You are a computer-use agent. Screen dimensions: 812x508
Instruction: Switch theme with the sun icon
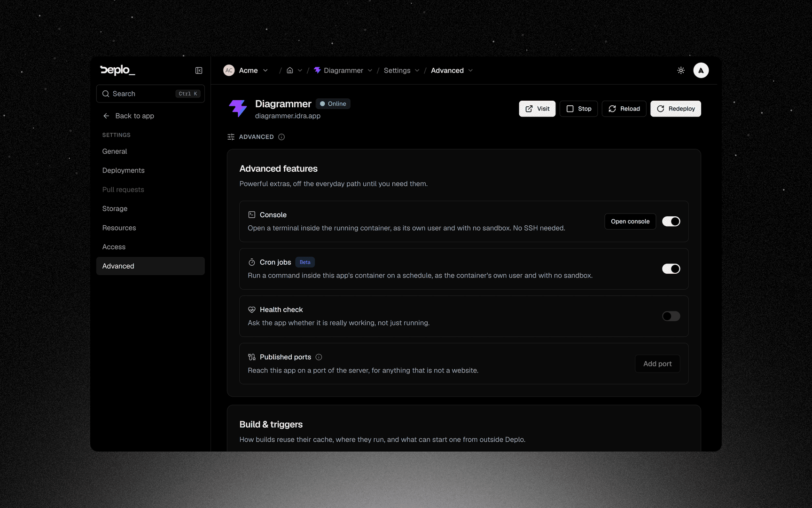[x=681, y=71]
